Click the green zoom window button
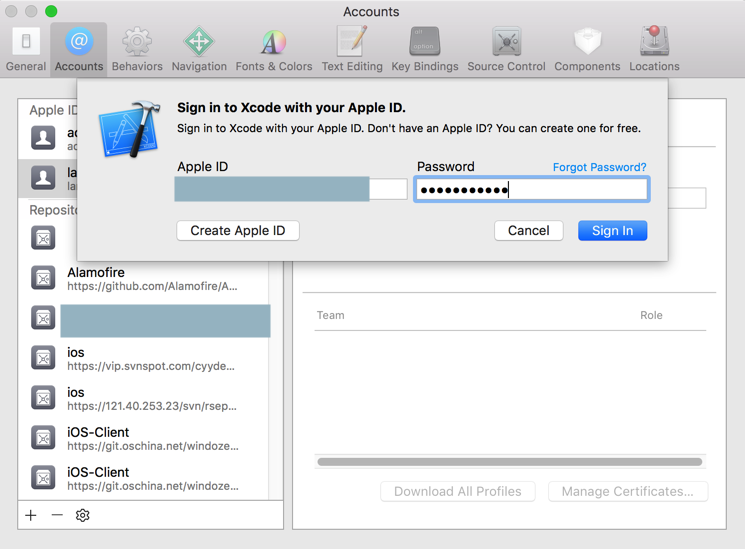The image size is (745, 549). click(51, 11)
